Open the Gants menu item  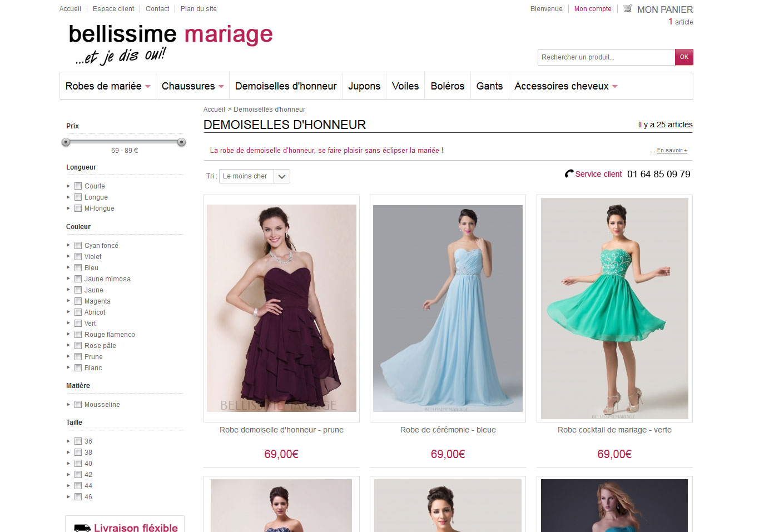coord(489,86)
